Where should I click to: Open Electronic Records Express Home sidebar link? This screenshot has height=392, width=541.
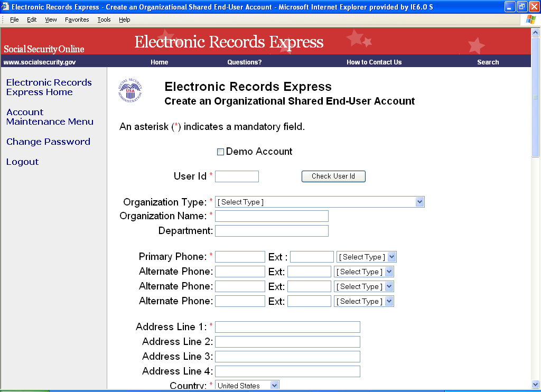point(49,87)
